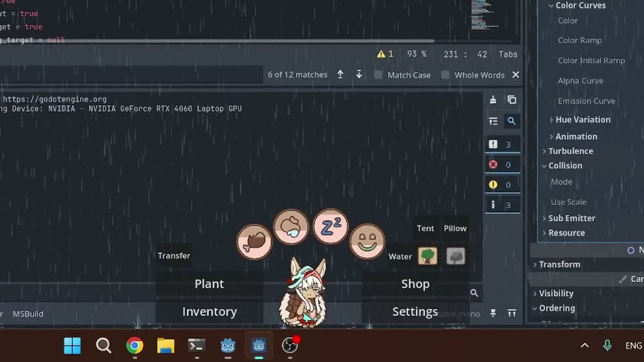Image resolution: width=644 pixels, height=362 pixels.
Task: Click the Clear Output broom icon
Action: (x=493, y=100)
